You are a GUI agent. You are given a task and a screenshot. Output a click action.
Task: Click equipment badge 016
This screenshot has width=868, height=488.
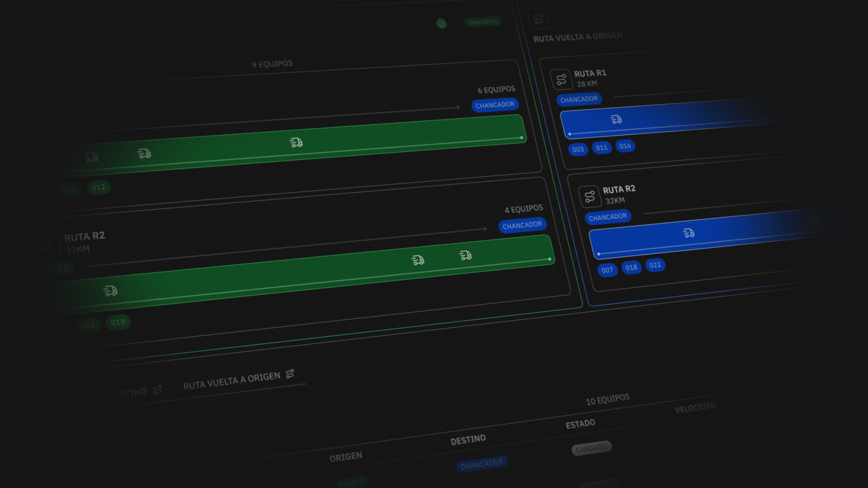pyautogui.click(x=625, y=146)
